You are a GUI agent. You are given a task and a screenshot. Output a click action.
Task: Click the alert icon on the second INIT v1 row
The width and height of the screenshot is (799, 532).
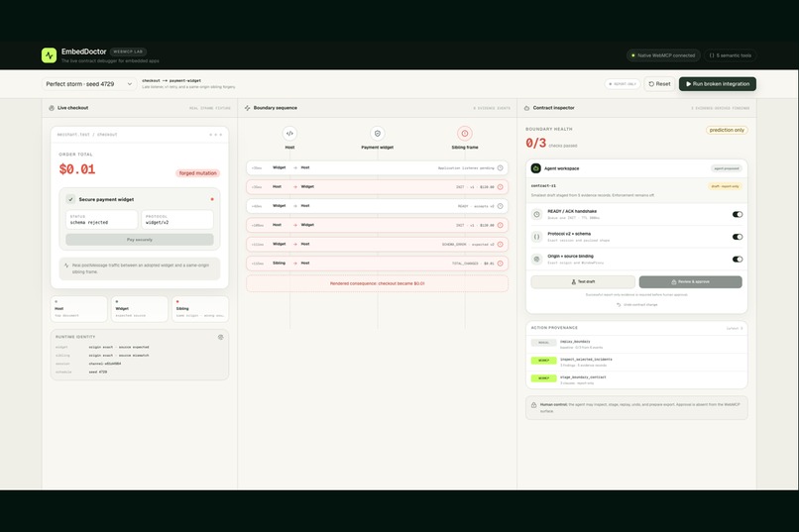point(500,225)
